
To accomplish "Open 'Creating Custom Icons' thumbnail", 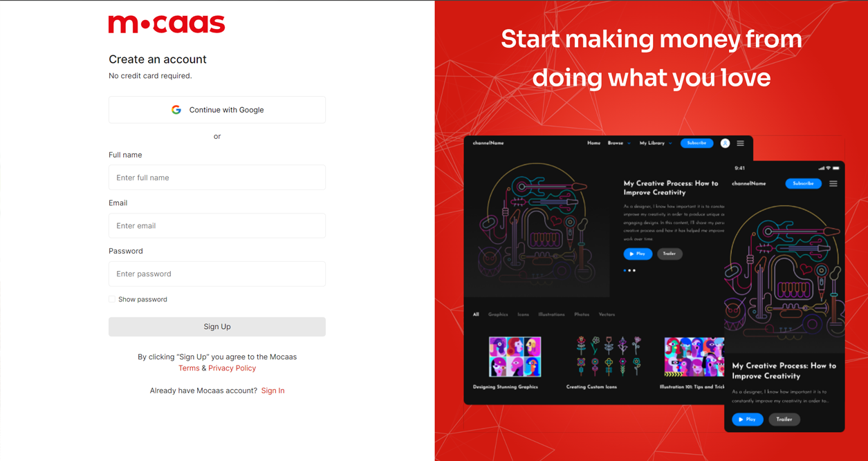I will (609, 357).
